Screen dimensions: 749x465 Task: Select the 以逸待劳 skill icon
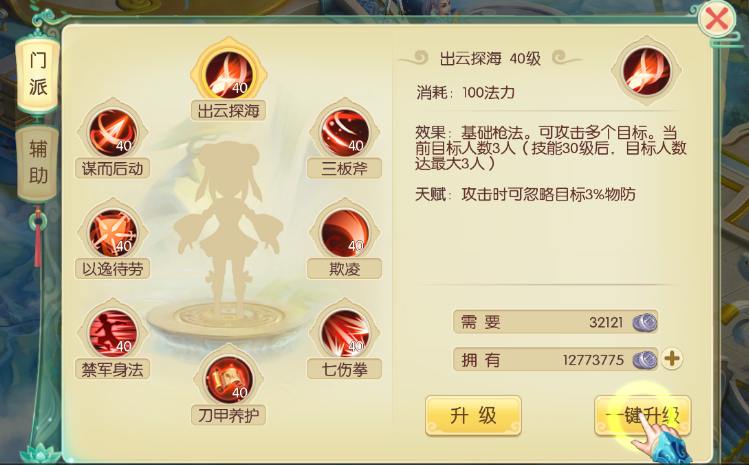[x=112, y=233]
